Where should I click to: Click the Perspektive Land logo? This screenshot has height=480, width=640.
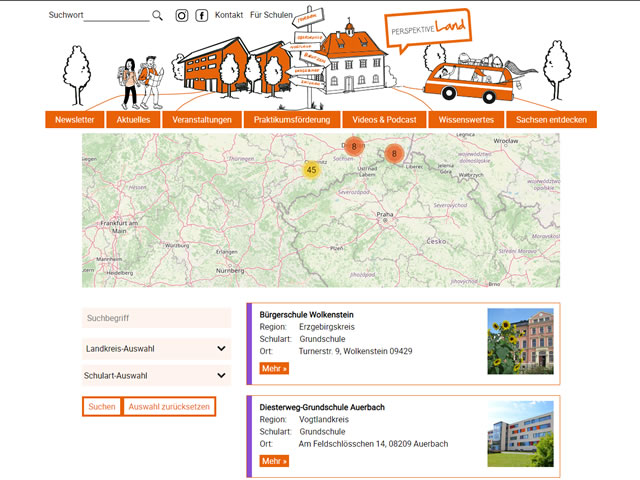[x=428, y=29]
